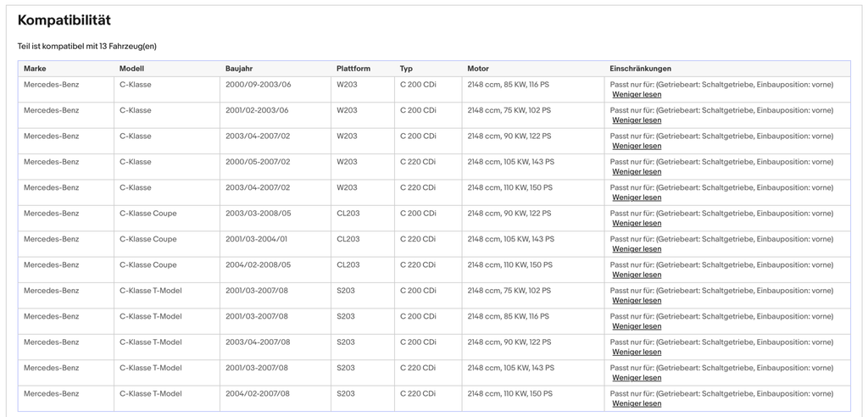The height and width of the screenshot is (417, 868).
Task: Click 'Passt nur für' restriction text in 2003/03-2008/05 row
Action: point(722,214)
